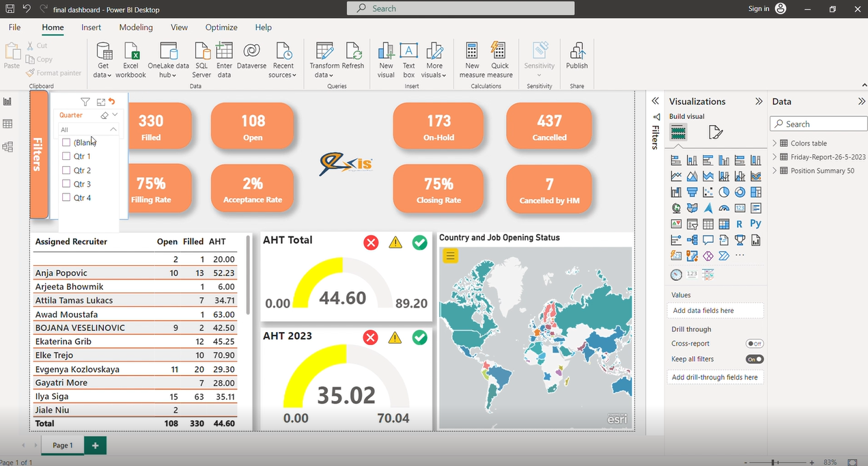Click the Refresh button in Queries
This screenshot has width=868, height=466.
(x=353, y=56)
